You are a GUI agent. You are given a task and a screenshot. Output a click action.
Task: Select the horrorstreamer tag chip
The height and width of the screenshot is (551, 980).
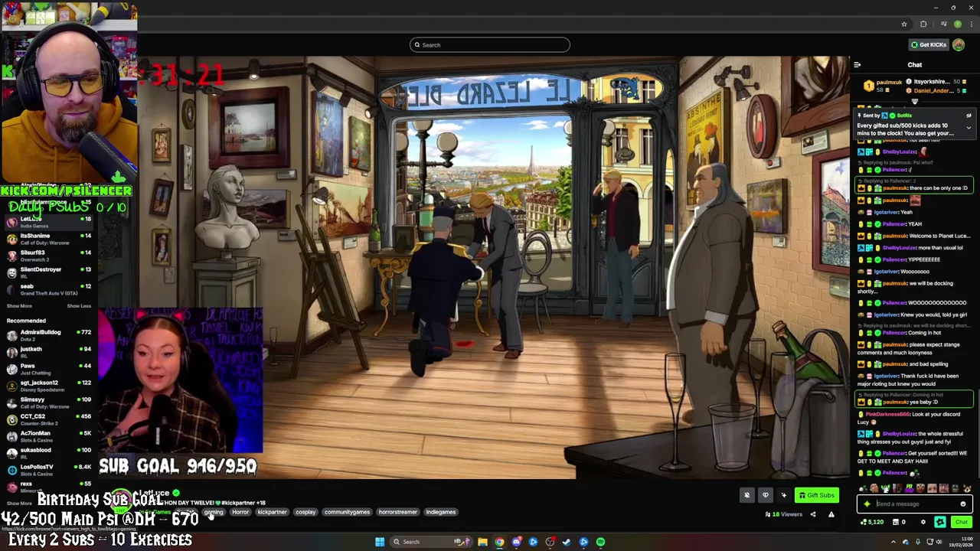pos(397,512)
